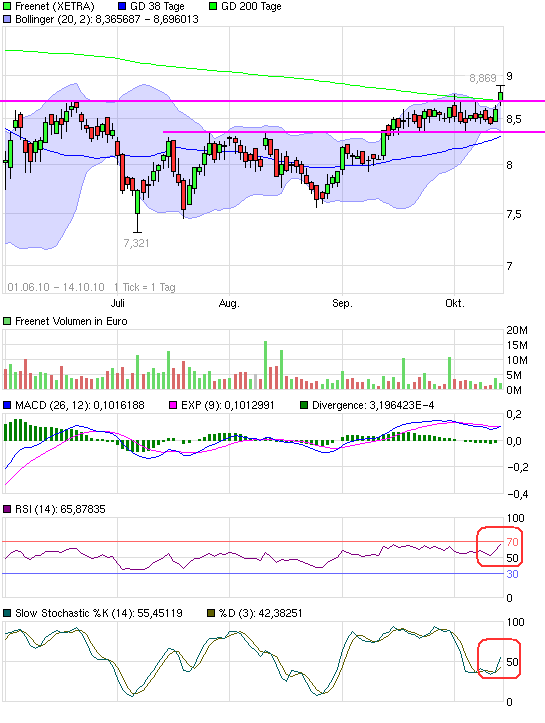Click the date range 01.06.10 – 14.10.10

[56, 287]
